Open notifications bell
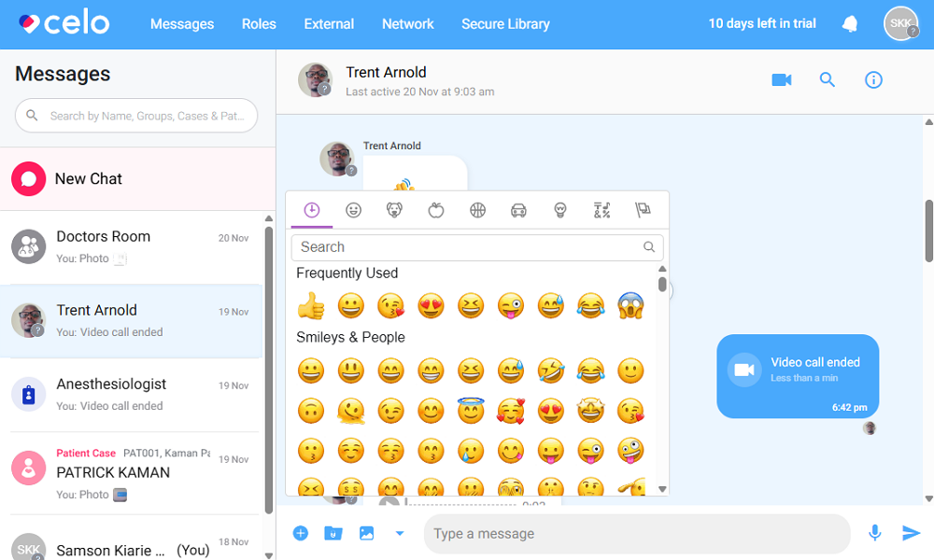This screenshot has width=934, height=560. point(849,23)
